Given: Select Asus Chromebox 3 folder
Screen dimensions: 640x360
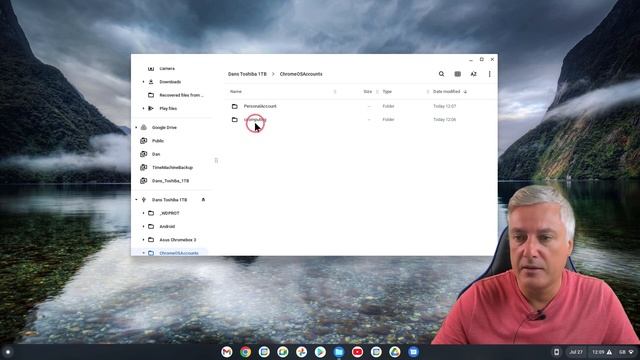Looking at the screenshot, I should point(178,240).
